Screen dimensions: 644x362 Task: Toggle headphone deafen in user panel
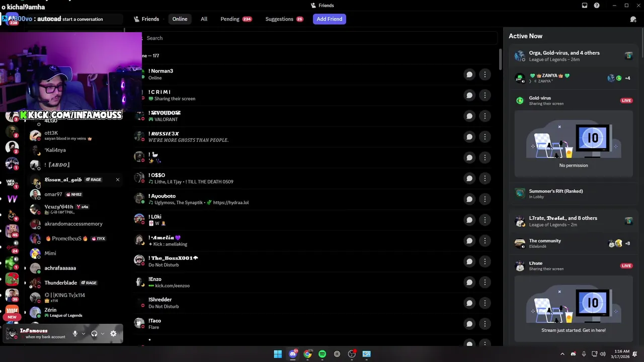click(94, 333)
